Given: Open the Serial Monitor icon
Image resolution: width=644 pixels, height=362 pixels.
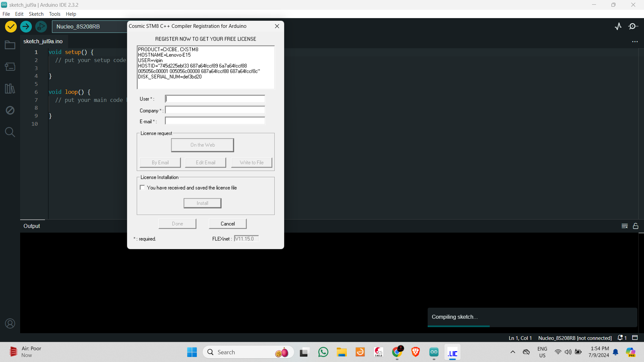Looking at the screenshot, I should pyautogui.click(x=634, y=26).
